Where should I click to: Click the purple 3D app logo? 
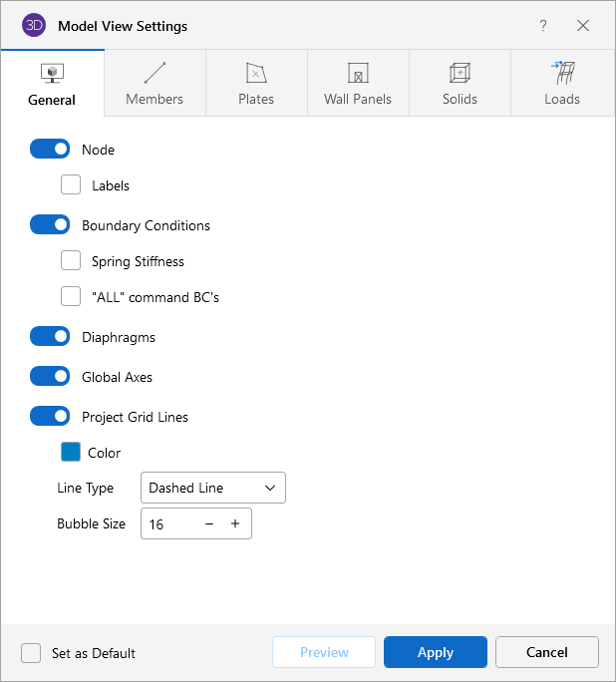coord(34,25)
